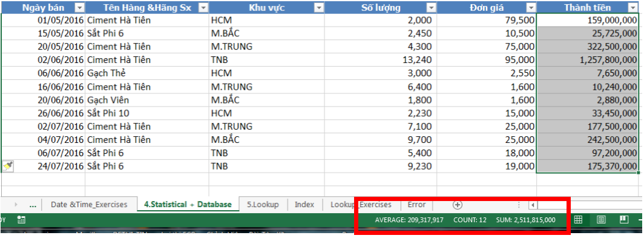644x241 pixels.
Task: Add a new sheet with the plus icon
Action: click(x=457, y=205)
